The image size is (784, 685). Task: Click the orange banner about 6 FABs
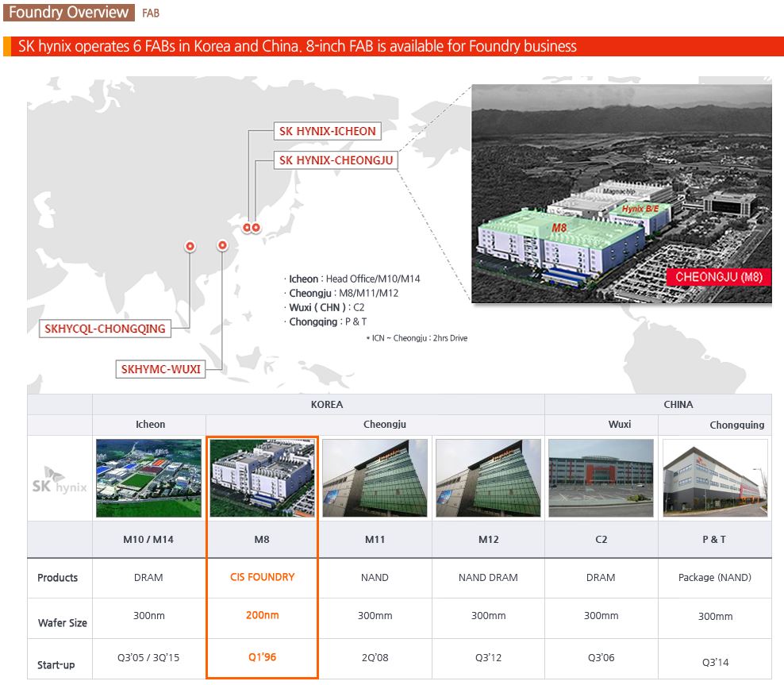click(392, 46)
